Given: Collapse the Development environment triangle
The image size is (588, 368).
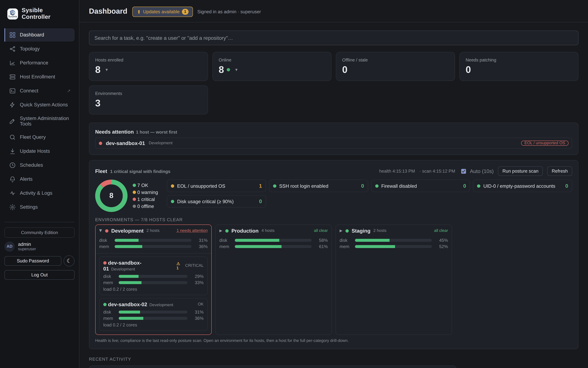Looking at the screenshot, I should [x=100, y=231].
